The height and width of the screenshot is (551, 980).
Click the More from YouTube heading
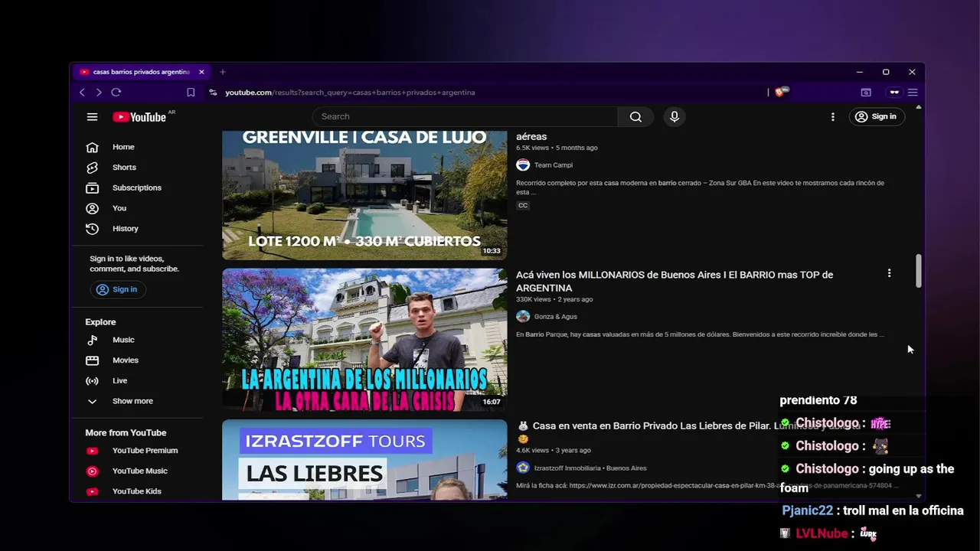[x=126, y=433]
